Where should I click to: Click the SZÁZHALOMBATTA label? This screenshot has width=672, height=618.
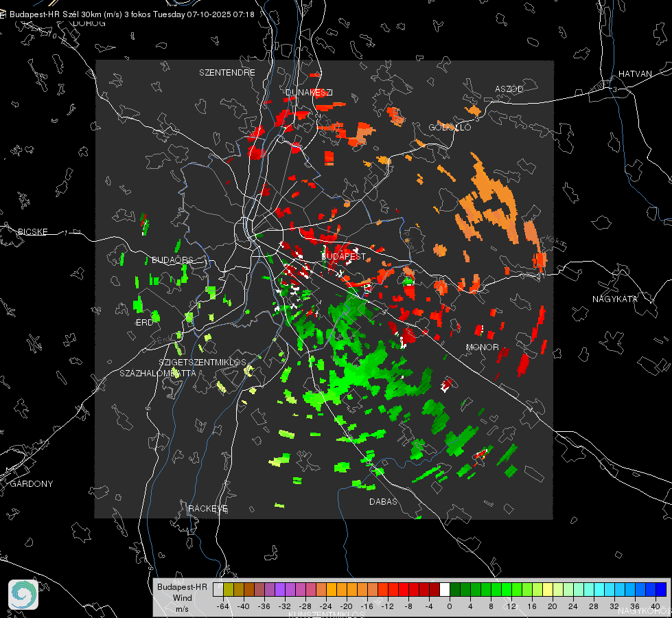click(158, 373)
